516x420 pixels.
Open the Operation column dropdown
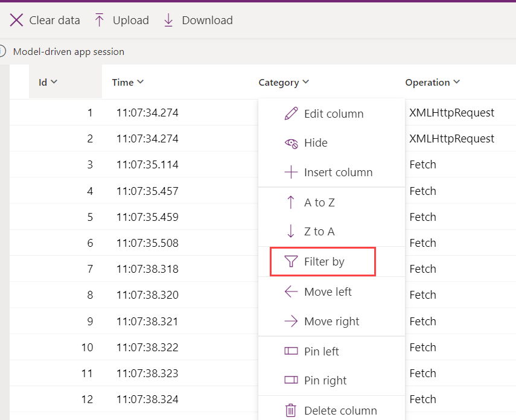[457, 82]
